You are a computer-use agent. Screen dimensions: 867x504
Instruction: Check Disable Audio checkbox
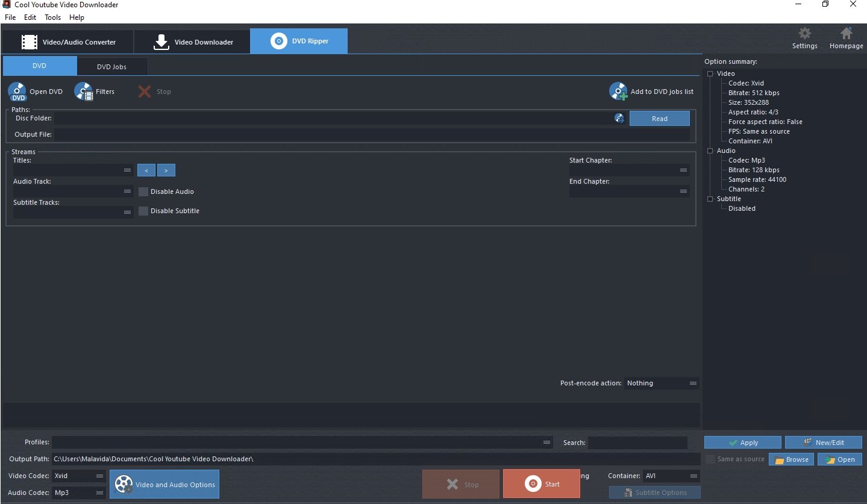tap(143, 191)
